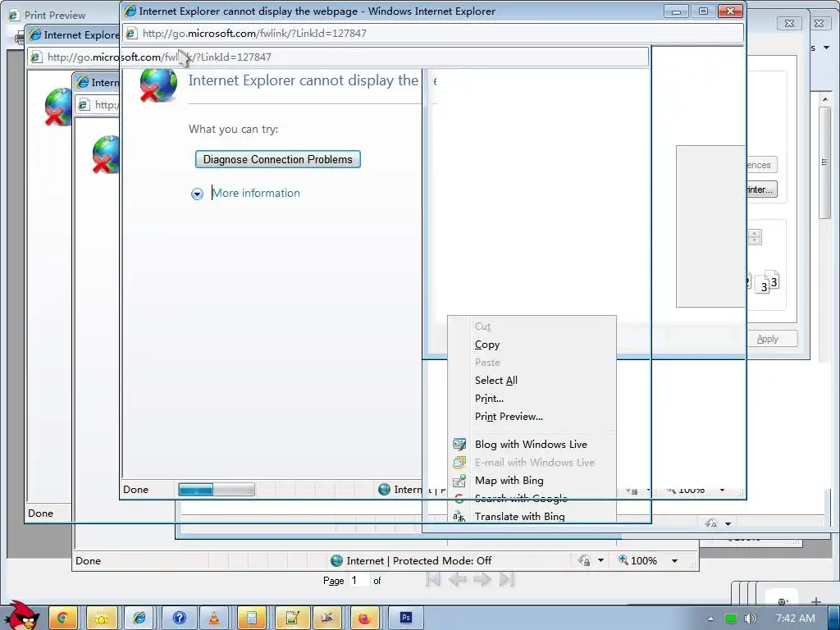Click Diagnose Connection Problems button
This screenshot has width=840, height=630.
click(x=277, y=159)
